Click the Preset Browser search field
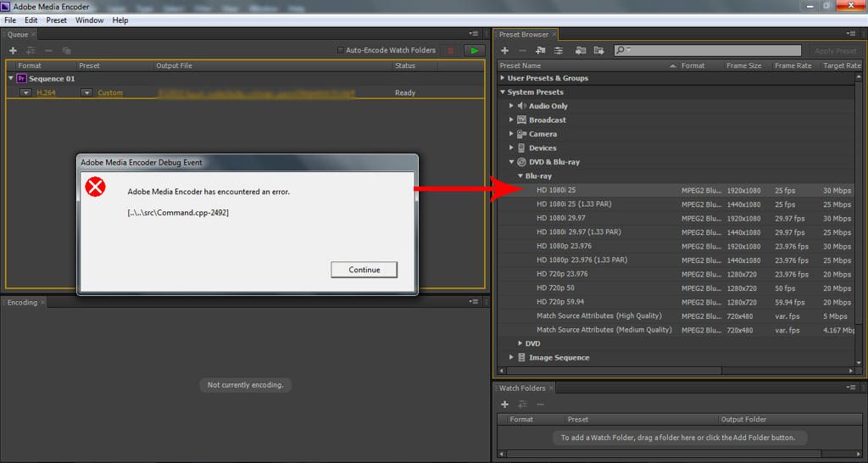Image resolution: width=868 pixels, height=463 pixels. pyautogui.click(x=708, y=50)
